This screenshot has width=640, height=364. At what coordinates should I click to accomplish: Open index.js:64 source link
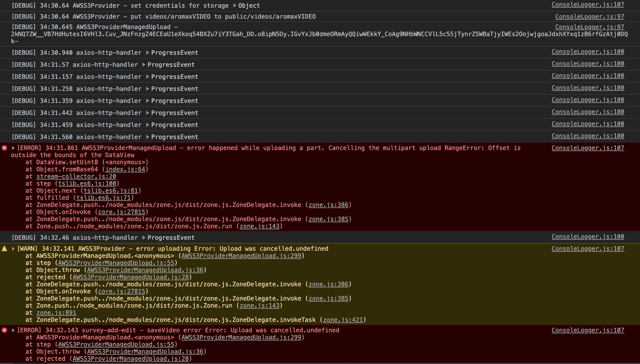[x=125, y=169]
